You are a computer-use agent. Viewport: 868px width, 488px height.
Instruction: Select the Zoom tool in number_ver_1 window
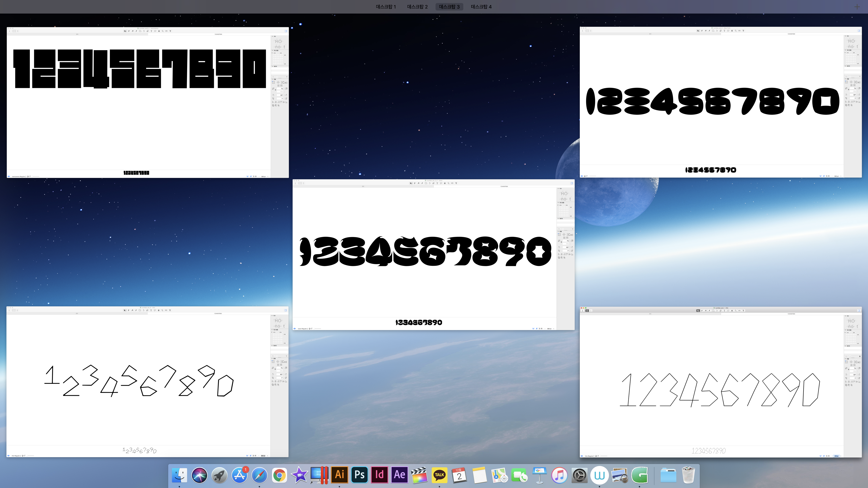pyautogui.click(x=736, y=311)
